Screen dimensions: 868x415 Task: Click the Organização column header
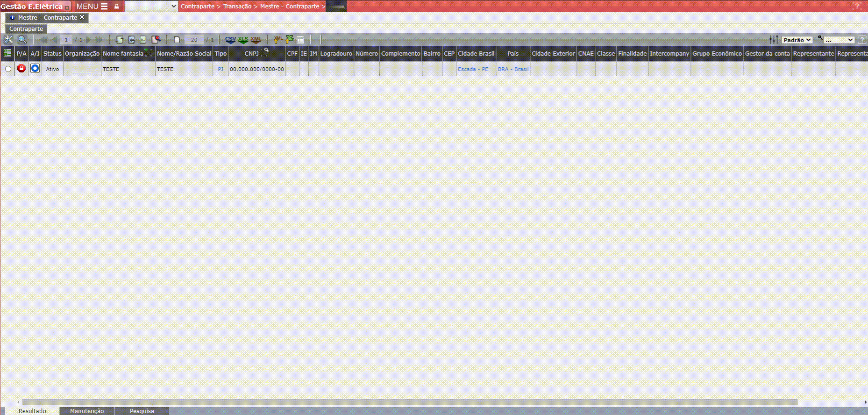click(x=82, y=54)
